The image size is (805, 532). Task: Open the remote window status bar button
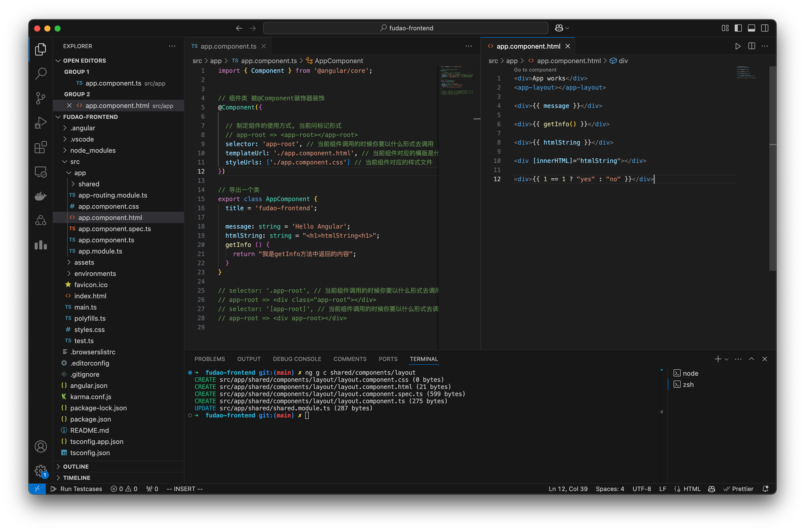(x=37, y=488)
